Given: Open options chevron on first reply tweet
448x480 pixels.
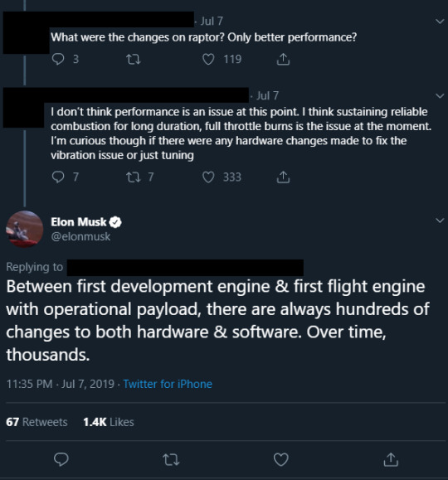Looking at the screenshot, I should pos(440,22).
